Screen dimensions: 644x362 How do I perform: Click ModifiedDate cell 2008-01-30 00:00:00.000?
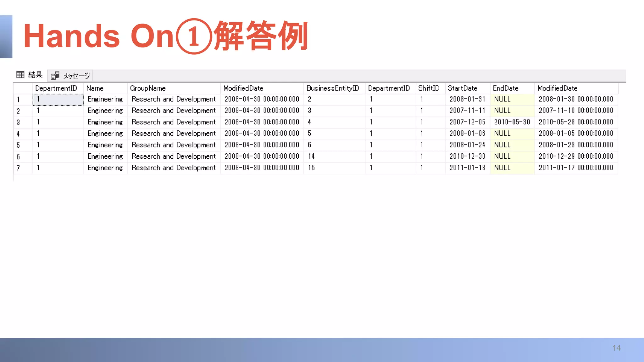coord(576,99)
